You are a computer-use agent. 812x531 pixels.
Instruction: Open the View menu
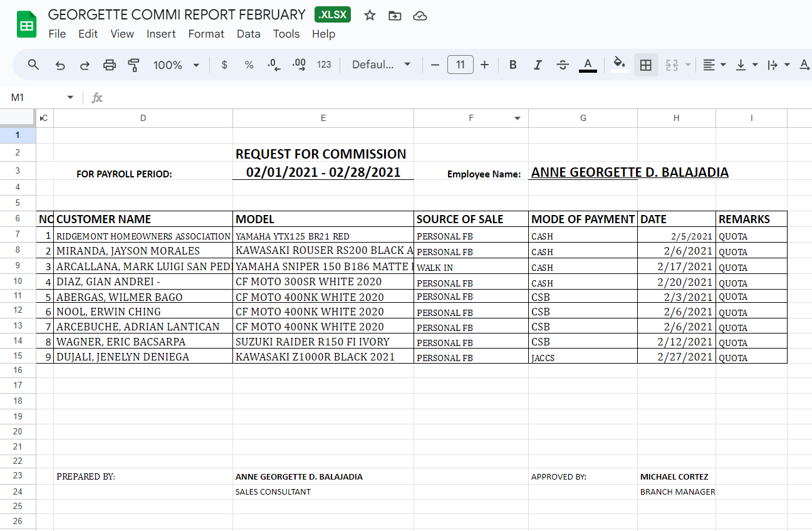122,34
